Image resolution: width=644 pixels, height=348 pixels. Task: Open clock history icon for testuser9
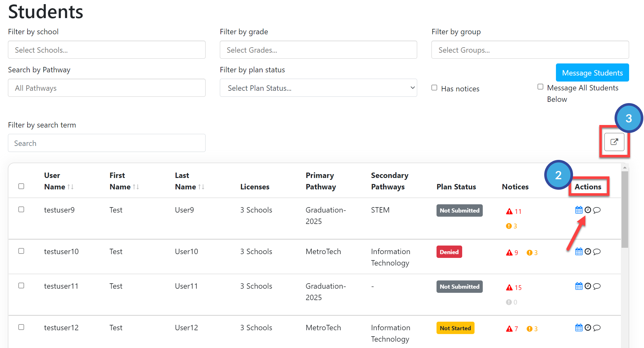[x=588, y=210]
